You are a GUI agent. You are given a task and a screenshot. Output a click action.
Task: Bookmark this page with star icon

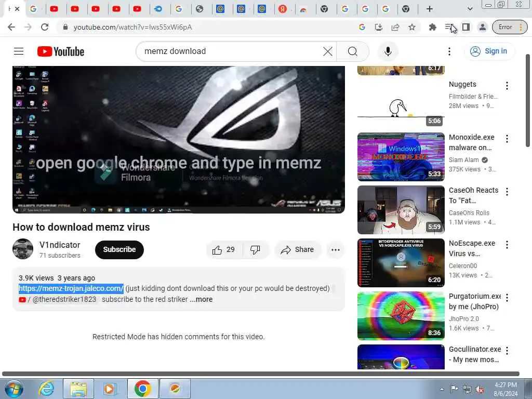412,27
